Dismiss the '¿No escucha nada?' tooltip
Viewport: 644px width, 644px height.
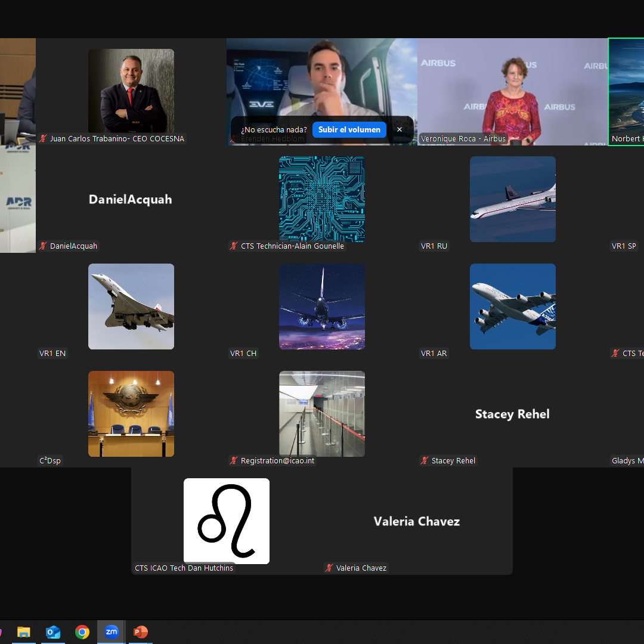click(400, 129)
